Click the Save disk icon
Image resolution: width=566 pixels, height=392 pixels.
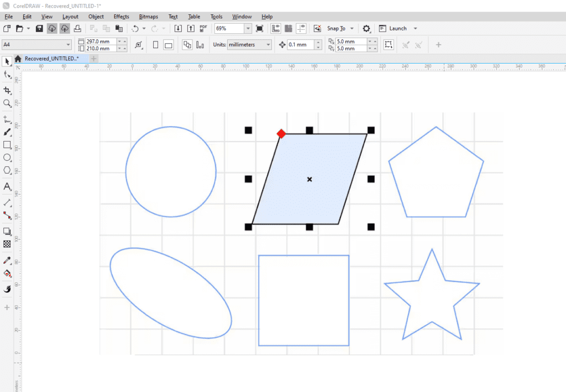pyautogui.click(x=39, y=28)
